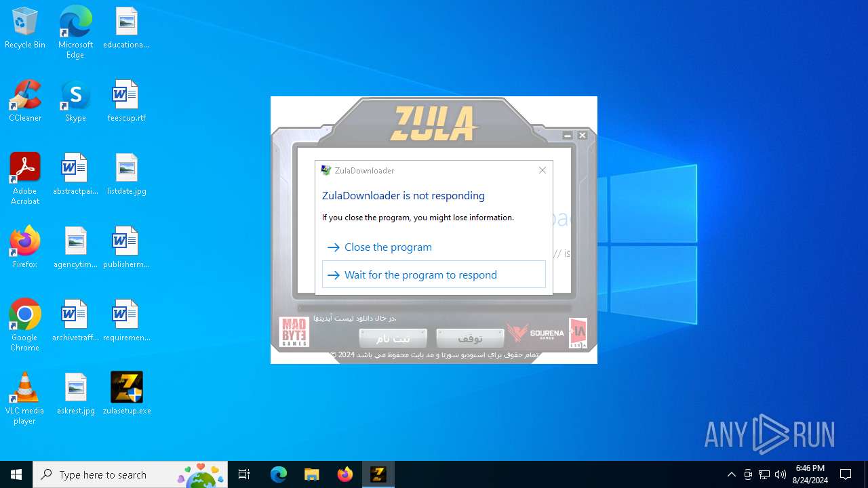Select the requiremen... Word document icon
Screen dimensions: 868x488
click(126, 321)
